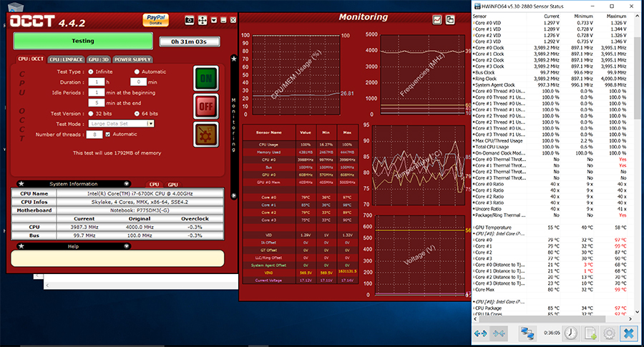Toggle Automatic number of threads checkbox

click(107, 135)
